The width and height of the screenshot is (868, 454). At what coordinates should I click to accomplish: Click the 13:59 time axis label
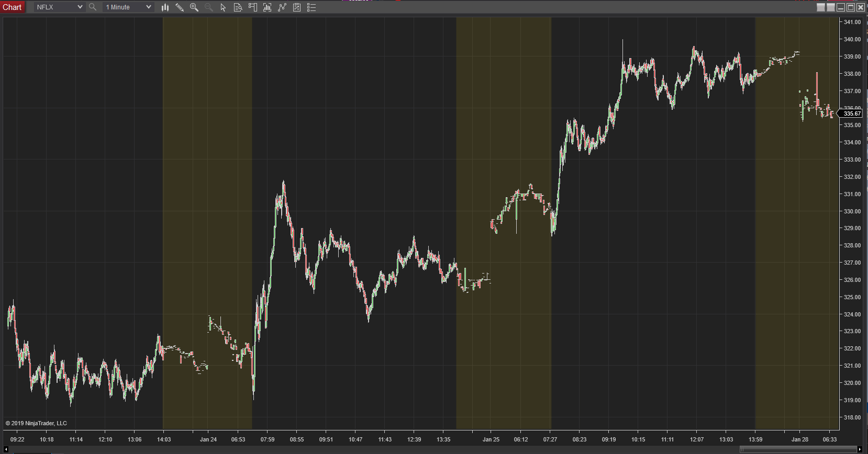(x=755, y=439)
